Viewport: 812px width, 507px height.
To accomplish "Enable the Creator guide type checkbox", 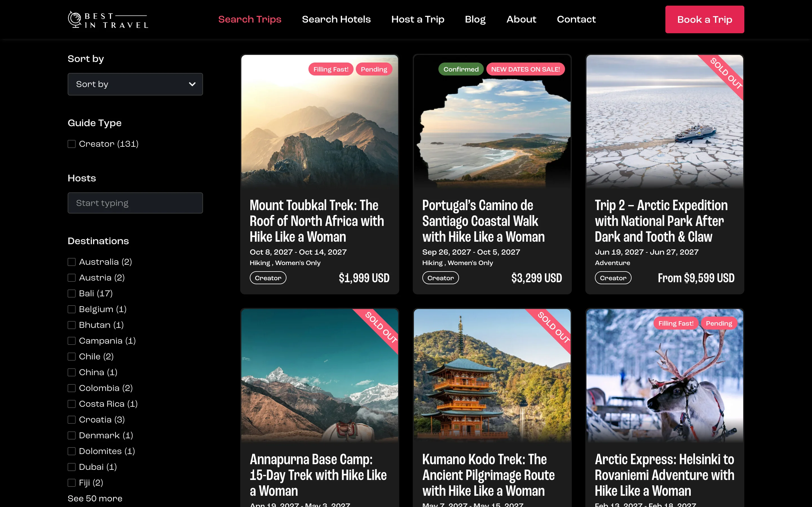I will point(71,144).
